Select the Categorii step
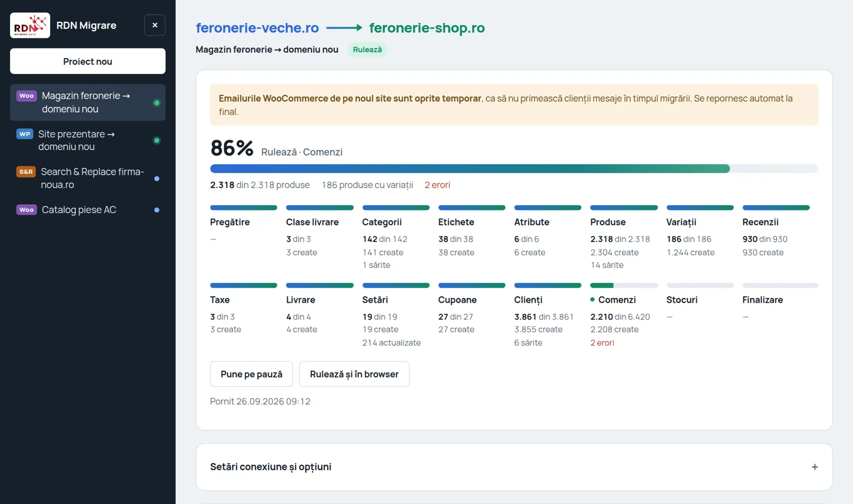The height and width of the screenshot is (504, 853). pos(382,222)
